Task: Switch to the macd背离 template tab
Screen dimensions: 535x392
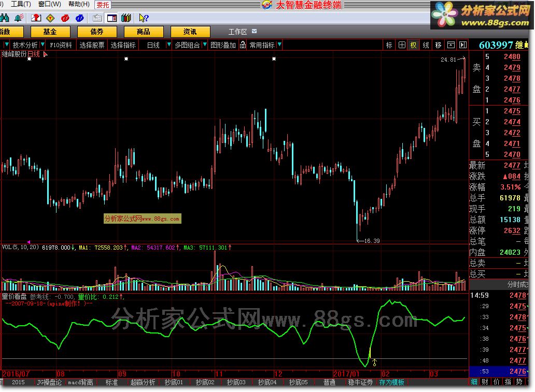Action: click(80, 383)
